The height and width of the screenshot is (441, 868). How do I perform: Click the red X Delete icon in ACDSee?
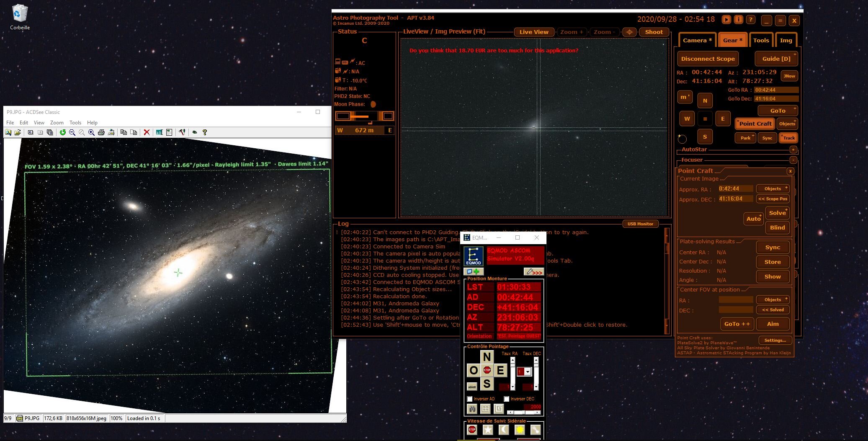(x=147, y=132)
